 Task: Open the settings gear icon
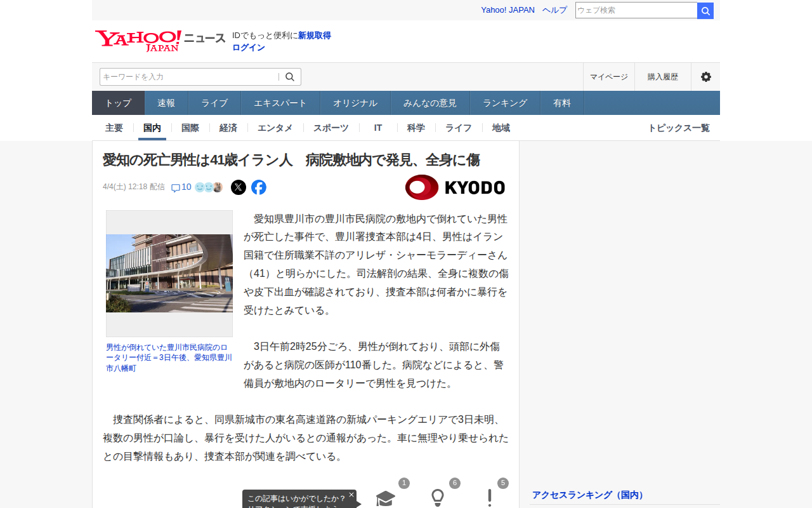tap(705, 77)
